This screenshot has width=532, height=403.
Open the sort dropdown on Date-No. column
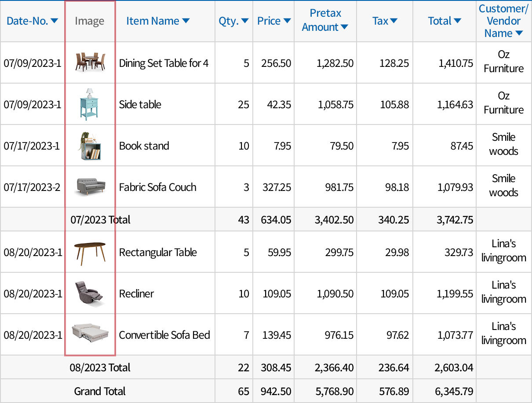tap(55, 21)
